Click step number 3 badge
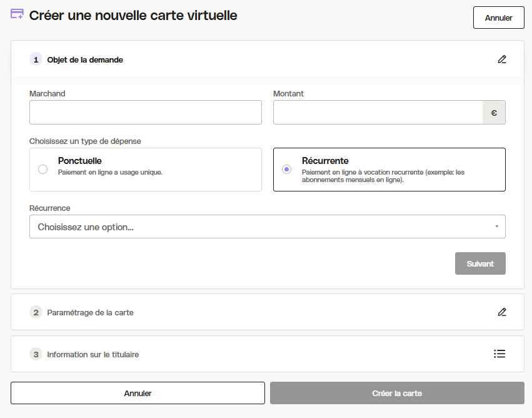 (36, 354)
